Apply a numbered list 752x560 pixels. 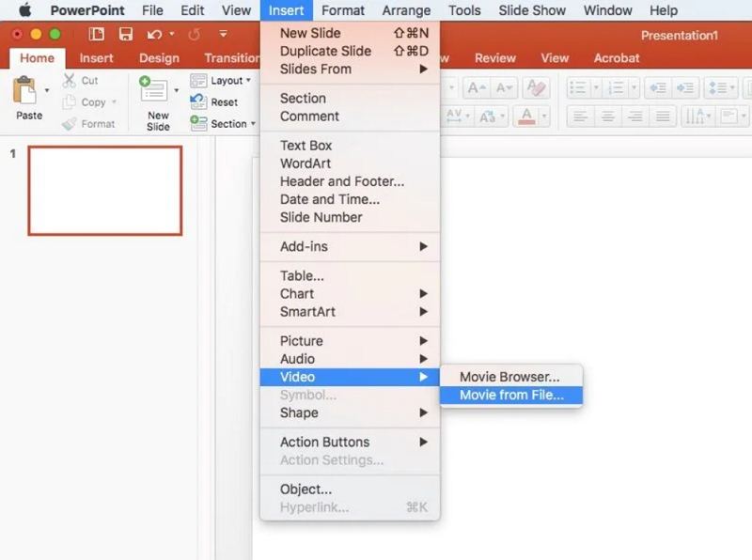pyautogui.click(x=617, y=86)
